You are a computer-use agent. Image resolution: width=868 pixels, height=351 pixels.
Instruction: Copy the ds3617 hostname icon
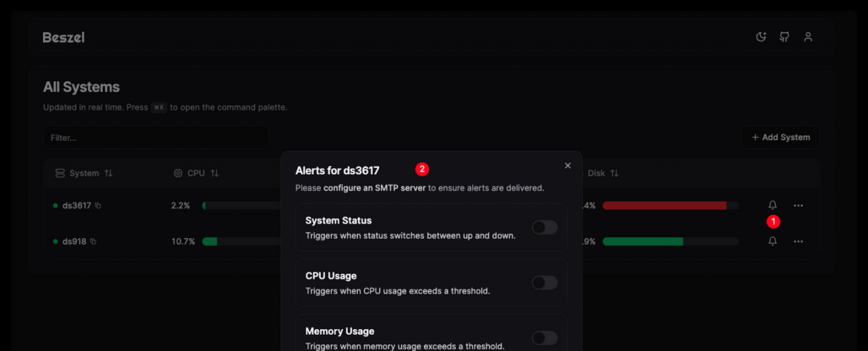pos(98,205)
